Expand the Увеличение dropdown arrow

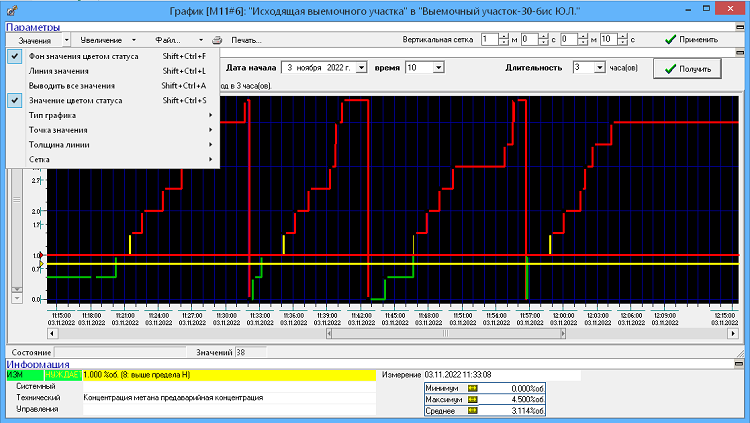(x=134, y=40)
